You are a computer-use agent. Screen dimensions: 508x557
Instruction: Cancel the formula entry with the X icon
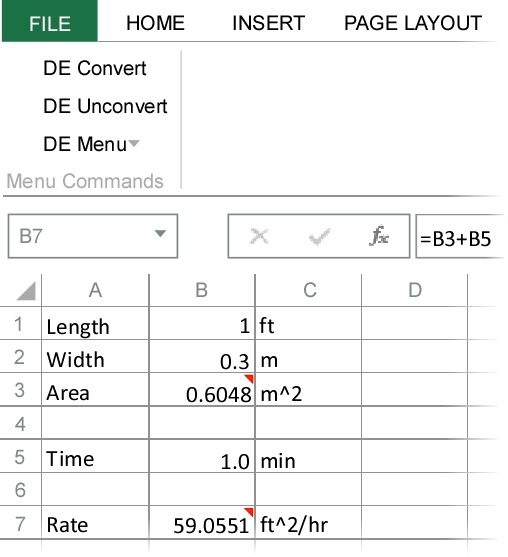259,236
